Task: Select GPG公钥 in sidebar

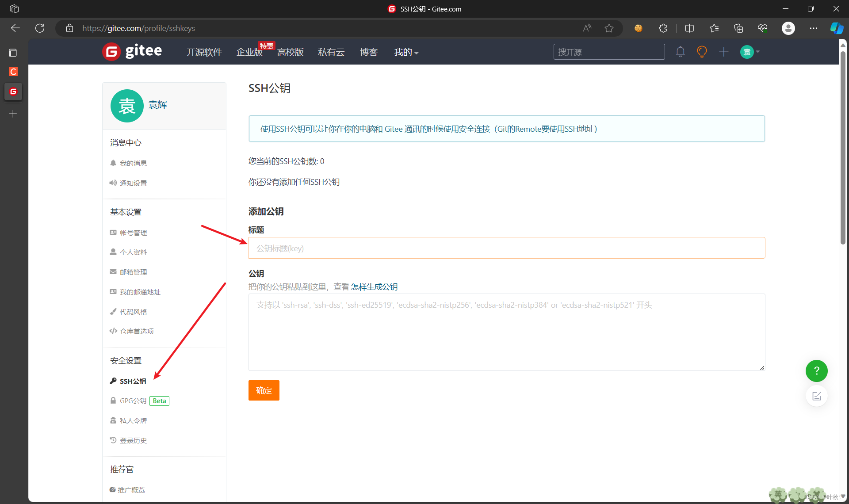Action: click(133, 401)
